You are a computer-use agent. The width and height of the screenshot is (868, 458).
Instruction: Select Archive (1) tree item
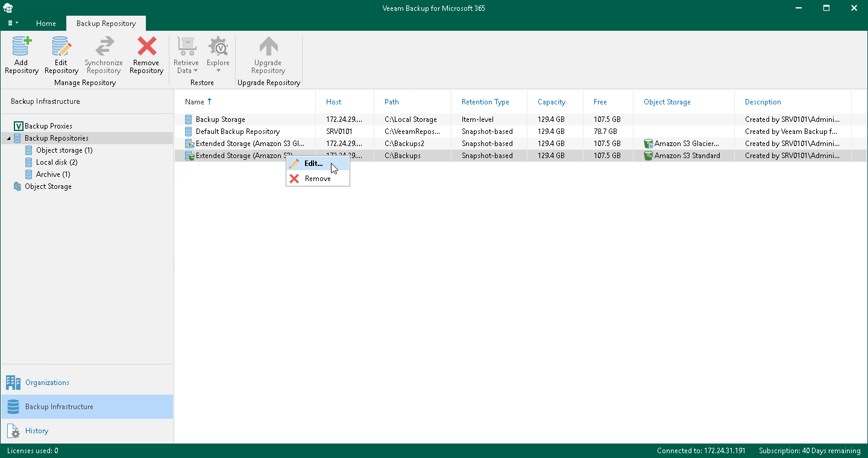(53, 174)
